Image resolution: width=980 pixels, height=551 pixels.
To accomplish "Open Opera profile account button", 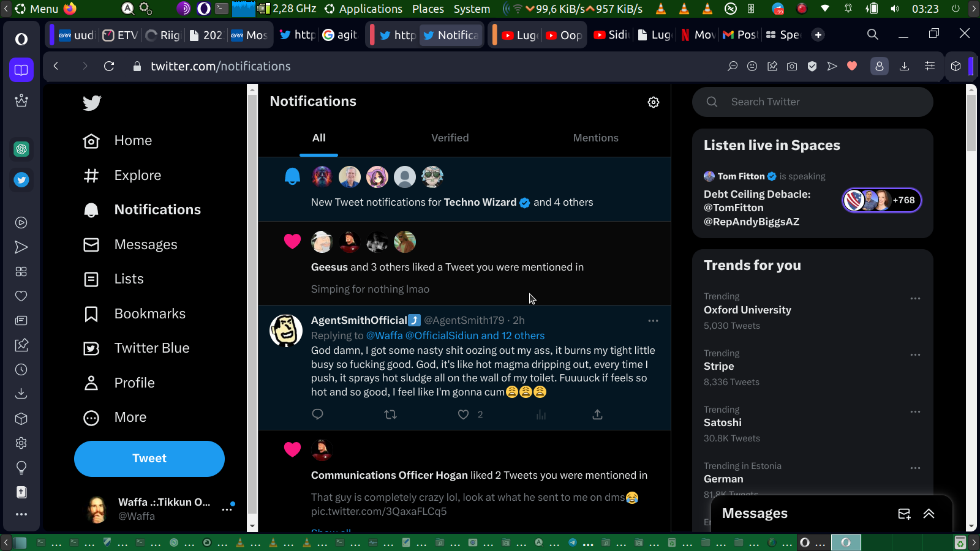I will (x=880, y=66).
